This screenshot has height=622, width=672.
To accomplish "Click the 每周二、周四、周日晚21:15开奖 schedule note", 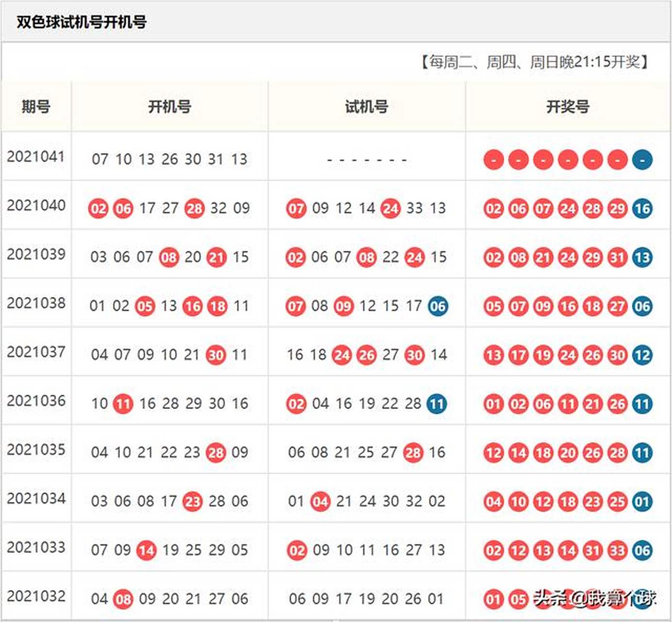I will point(534,62).
